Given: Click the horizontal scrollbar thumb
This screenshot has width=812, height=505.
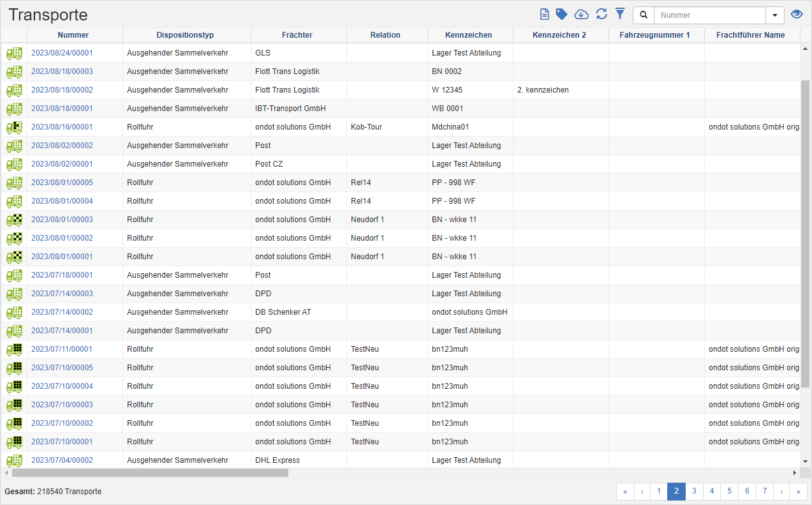Looking at the screenshot, I should 150,473.
